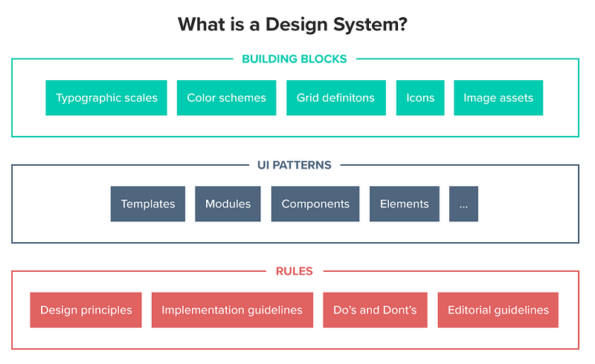Click the 'What is a Design System?' title
595x364 pixels.
[x=292, y=25]
